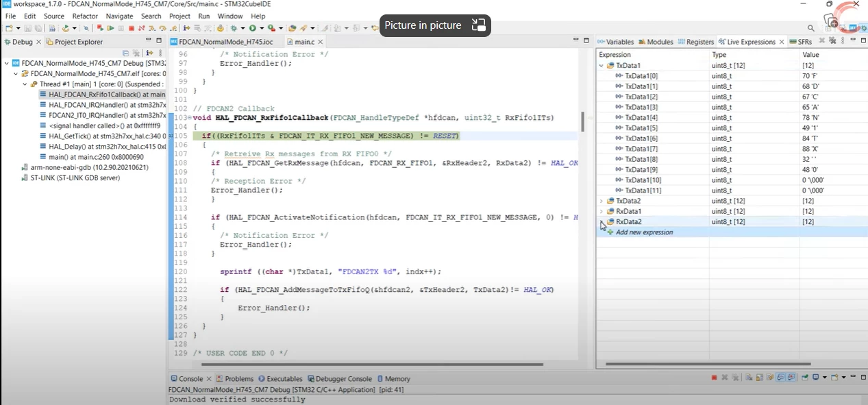Expand the RxData1 expression row
This screenshot has width=868, height=405.
(602, 211)
